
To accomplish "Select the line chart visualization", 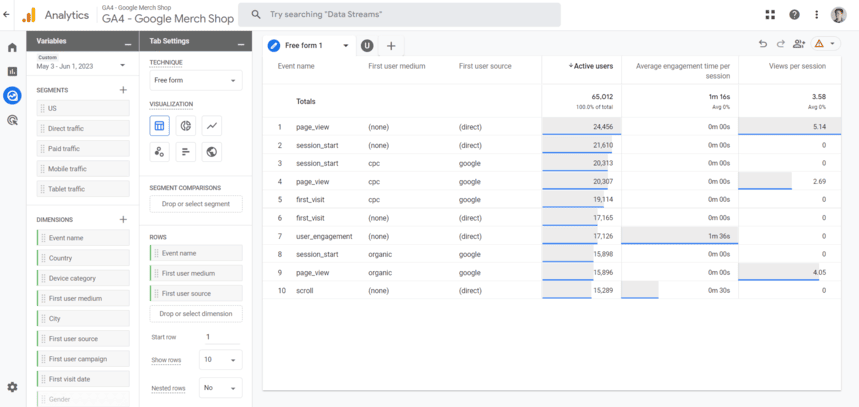I will point(211,126).
